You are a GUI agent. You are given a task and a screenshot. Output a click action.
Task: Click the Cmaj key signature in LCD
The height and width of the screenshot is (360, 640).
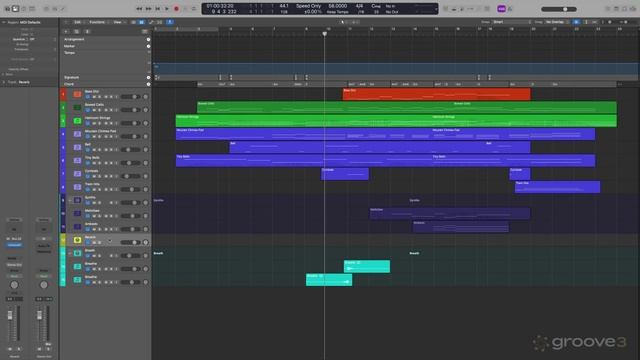coord(376,6)
